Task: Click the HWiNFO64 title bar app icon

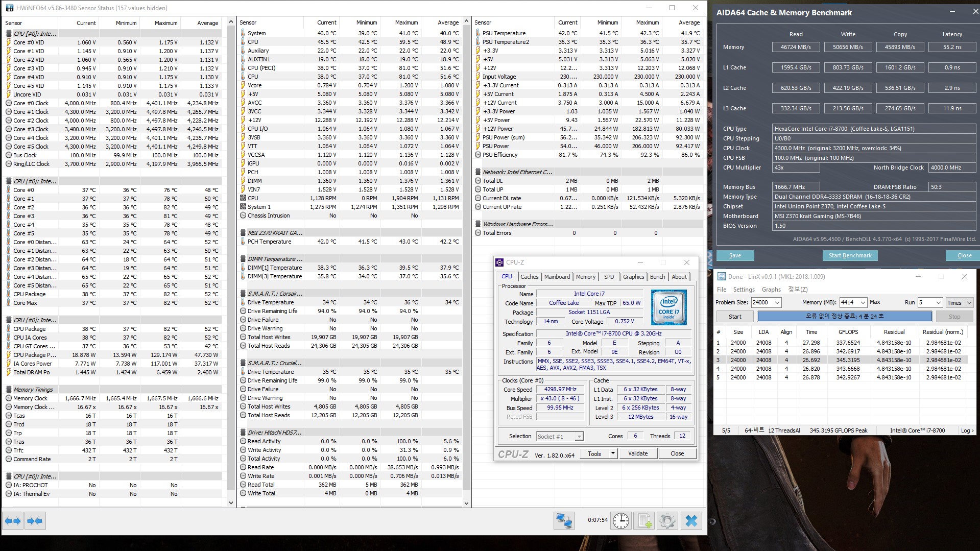Action: tap(9, 8)
